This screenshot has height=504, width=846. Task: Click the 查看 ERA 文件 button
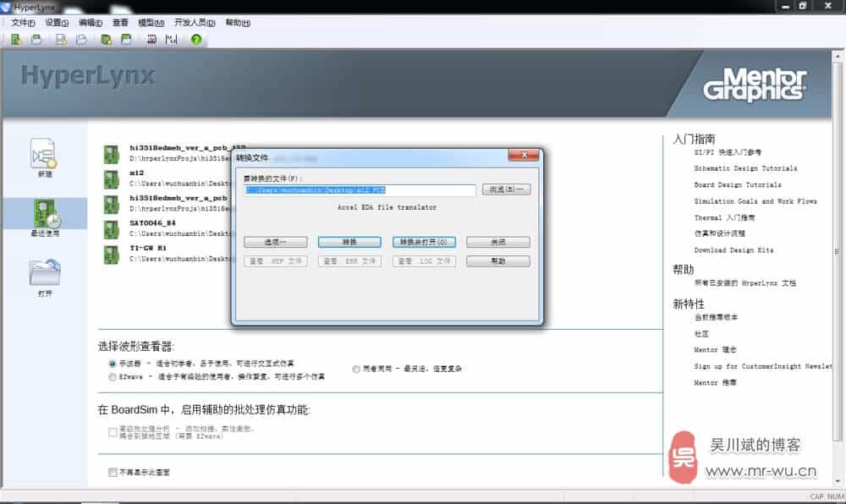click(349, 261)
